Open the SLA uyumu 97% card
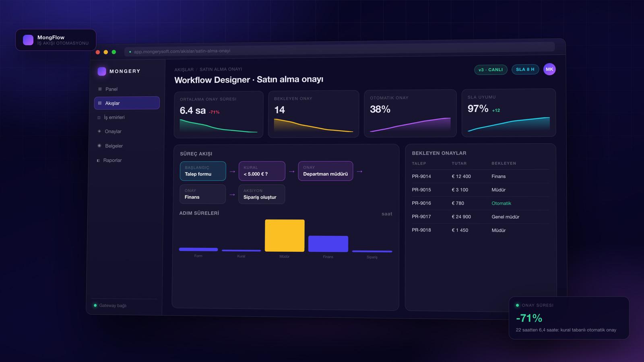 tap(509, 113)
